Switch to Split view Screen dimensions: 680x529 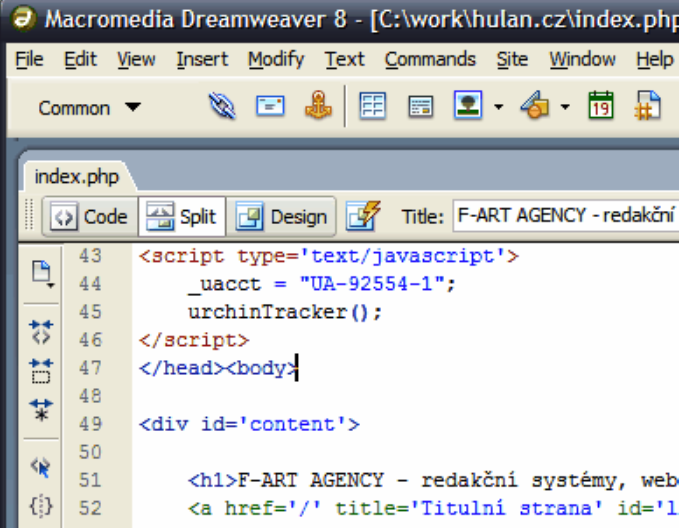[x=182, y=216]
